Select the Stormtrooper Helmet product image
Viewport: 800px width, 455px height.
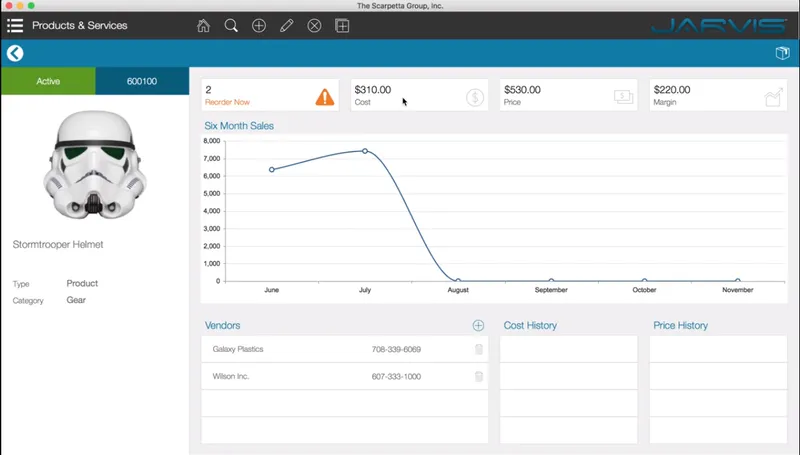(95, 165)
